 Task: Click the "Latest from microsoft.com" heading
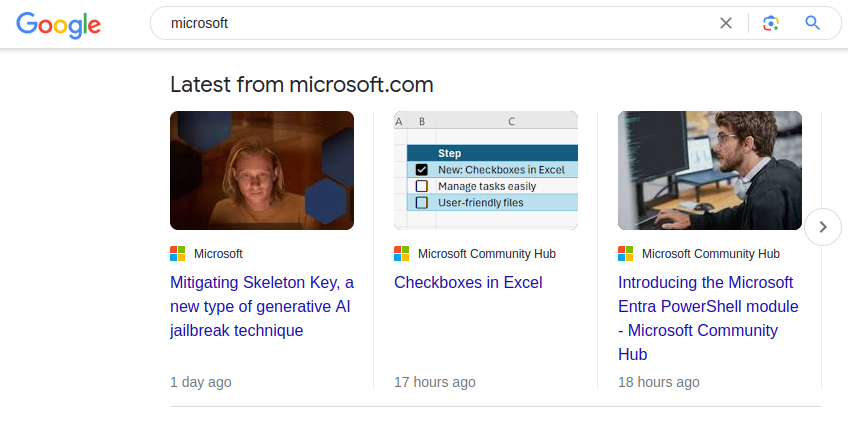[x=301, y=84]
